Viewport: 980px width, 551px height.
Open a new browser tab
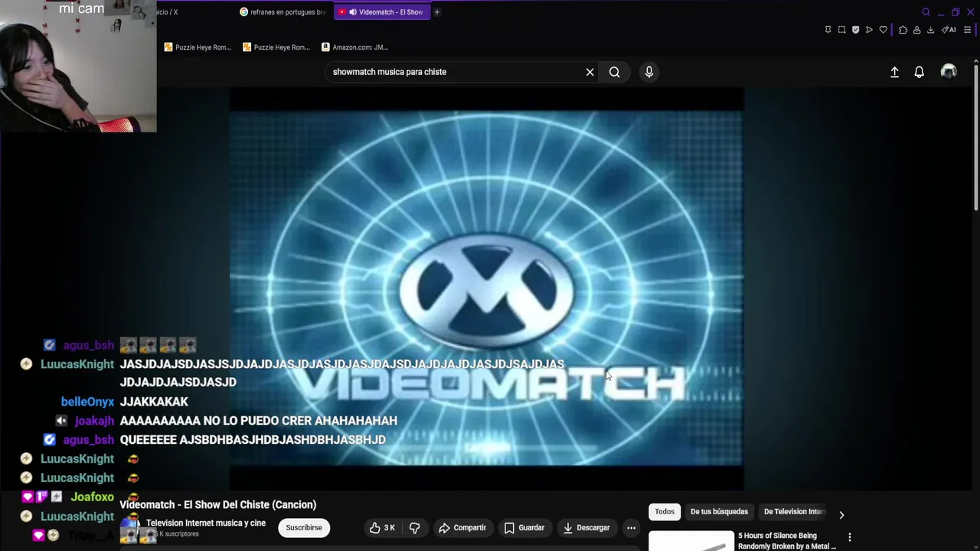tap(436, 12)
